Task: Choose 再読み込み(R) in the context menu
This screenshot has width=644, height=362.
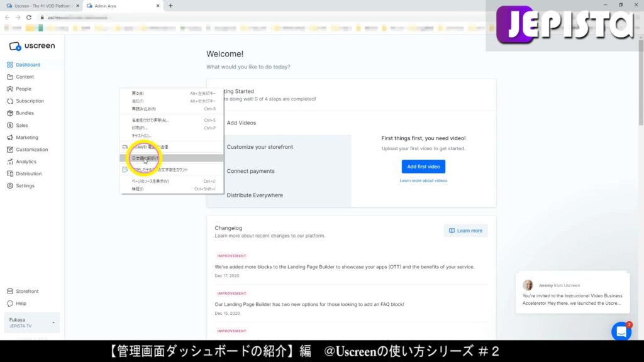Action: (172, 109)
